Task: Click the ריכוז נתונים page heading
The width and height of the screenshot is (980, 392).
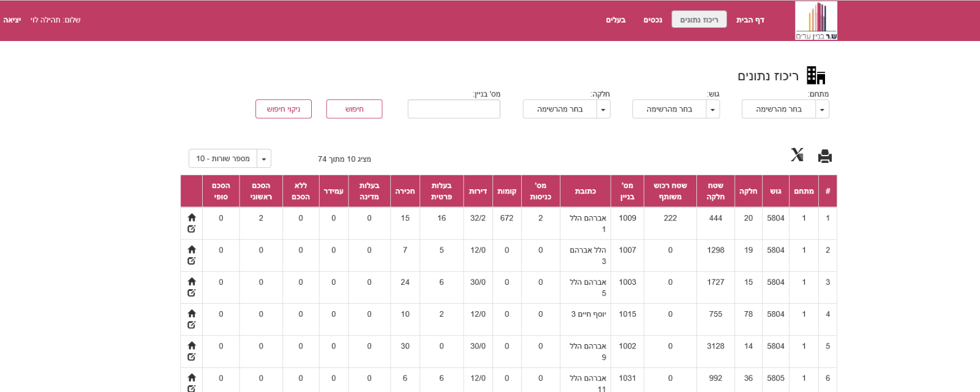Action: (x=768, y=76)
